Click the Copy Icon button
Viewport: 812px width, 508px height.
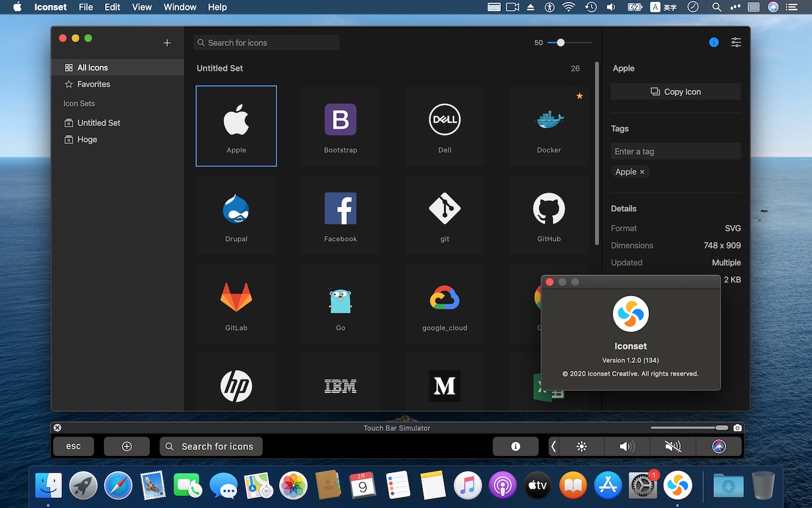click(x=676, y=91)
